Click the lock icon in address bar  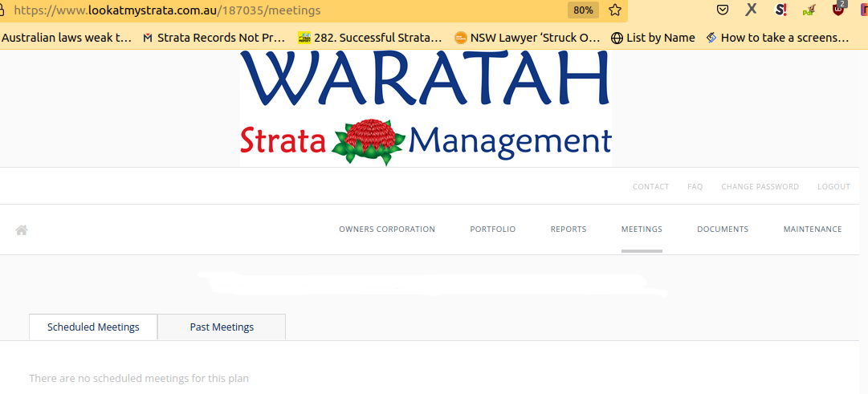click(2, 10)
